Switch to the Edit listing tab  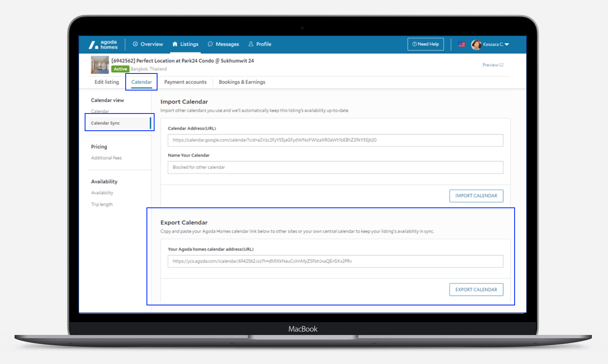coord(107,82)
